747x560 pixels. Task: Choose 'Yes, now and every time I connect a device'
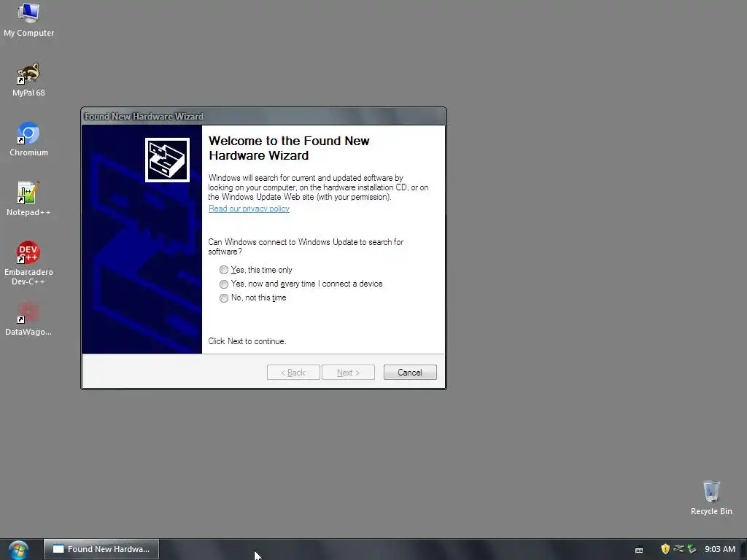pyautogui.click(x=301, y=284)
